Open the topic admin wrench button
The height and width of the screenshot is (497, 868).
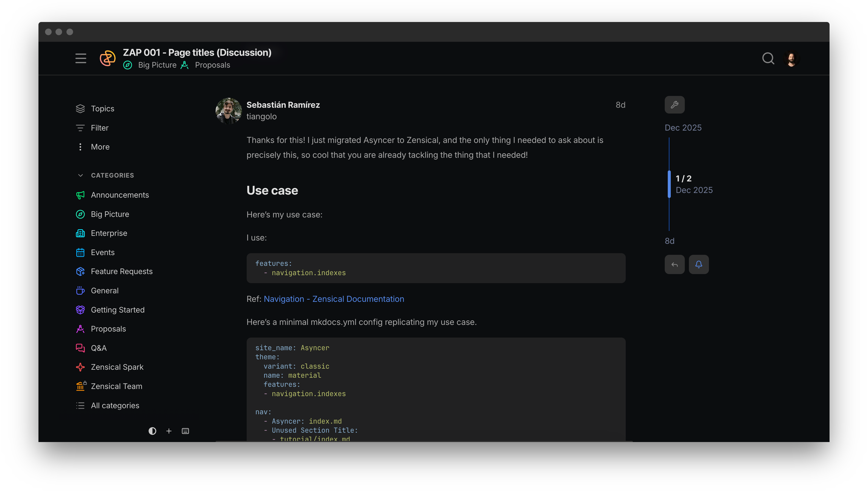674,105
